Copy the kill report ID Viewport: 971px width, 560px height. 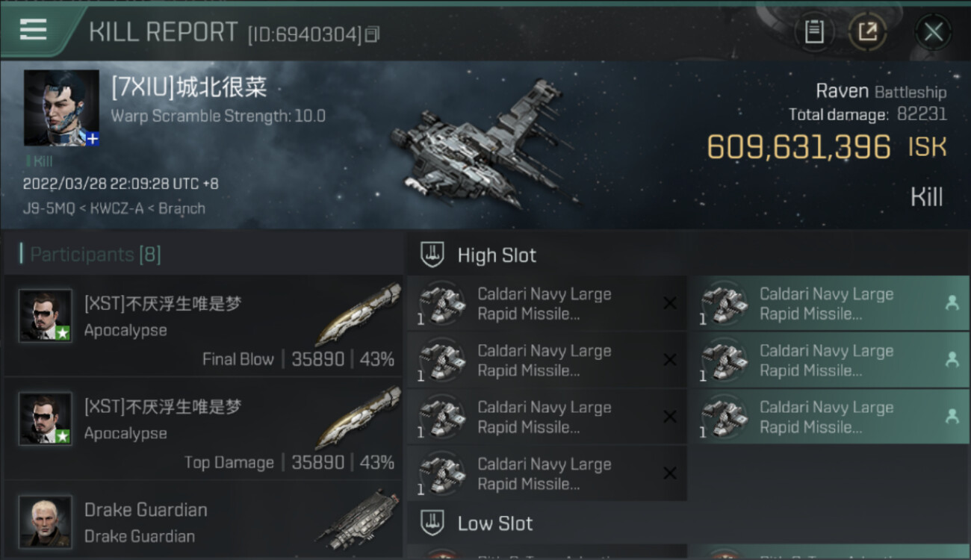pyautogui.click(x=373, y=34)
